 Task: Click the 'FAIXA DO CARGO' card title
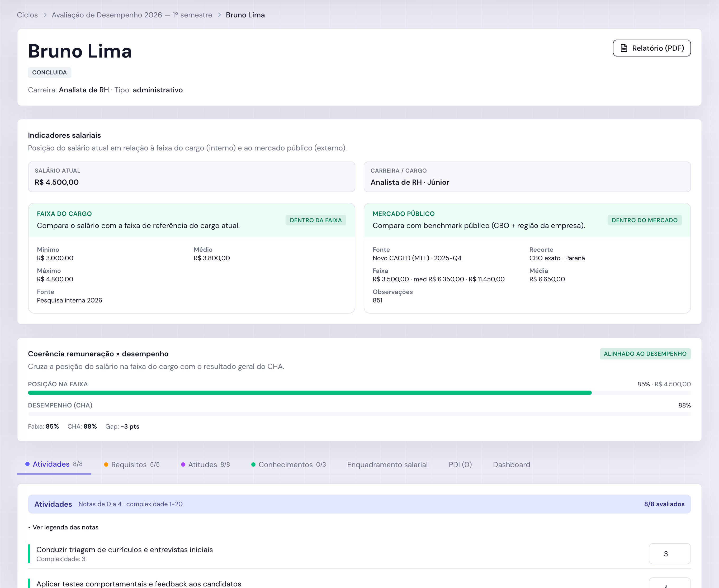click(x=64, y=214)
